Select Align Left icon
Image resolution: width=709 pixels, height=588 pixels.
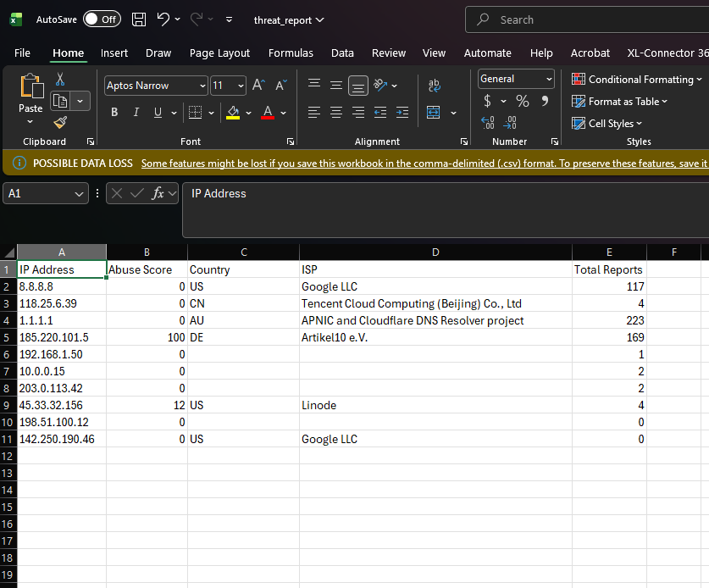click(314, 112)
